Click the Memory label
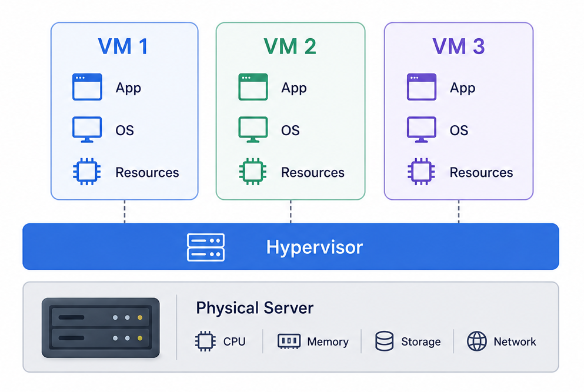The image size is (584, 392). tap(328, 341)
